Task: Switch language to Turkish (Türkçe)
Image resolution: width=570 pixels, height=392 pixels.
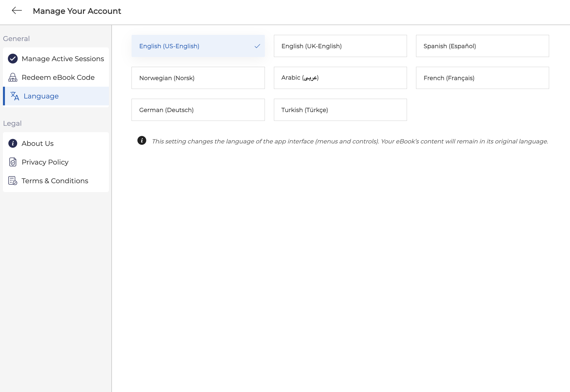Action: coord(340,110)
